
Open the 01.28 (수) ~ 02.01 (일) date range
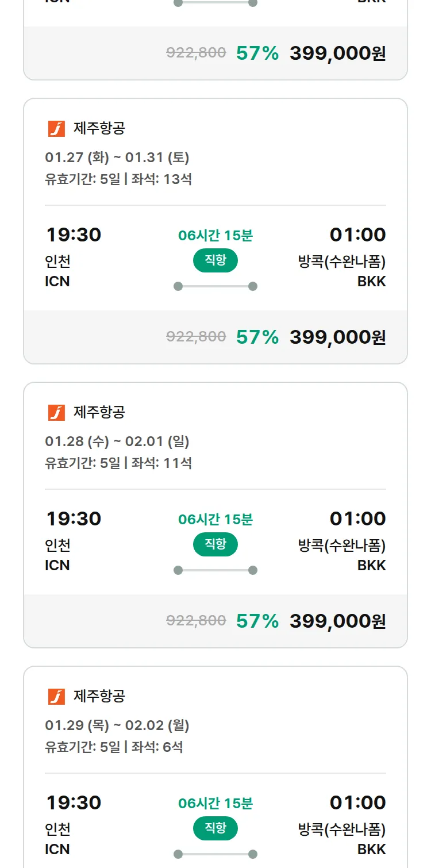(117, 441)
